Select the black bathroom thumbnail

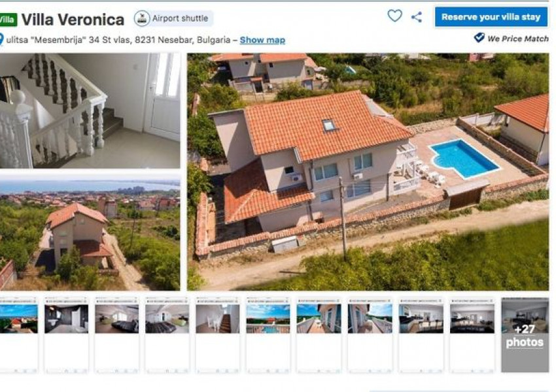66,318
